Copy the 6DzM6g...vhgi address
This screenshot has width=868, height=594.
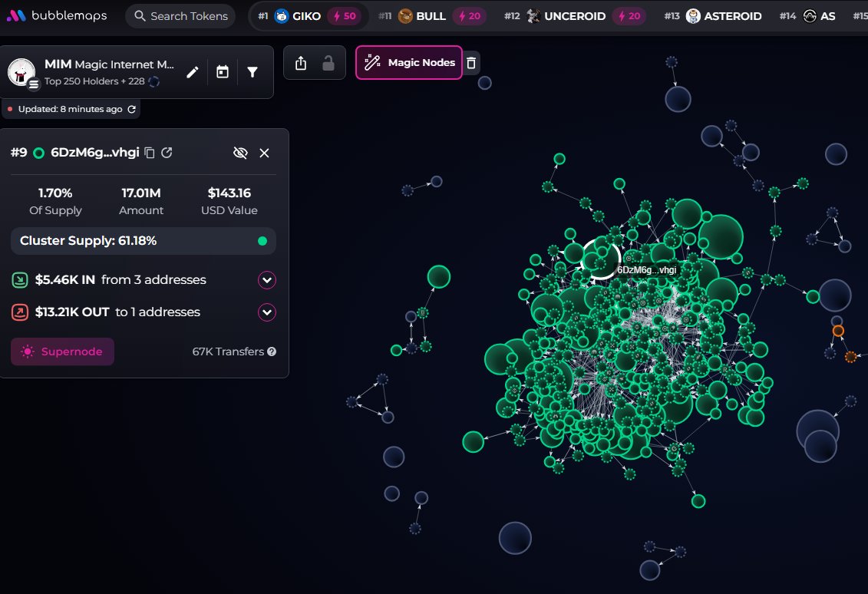tap(150, 153)
